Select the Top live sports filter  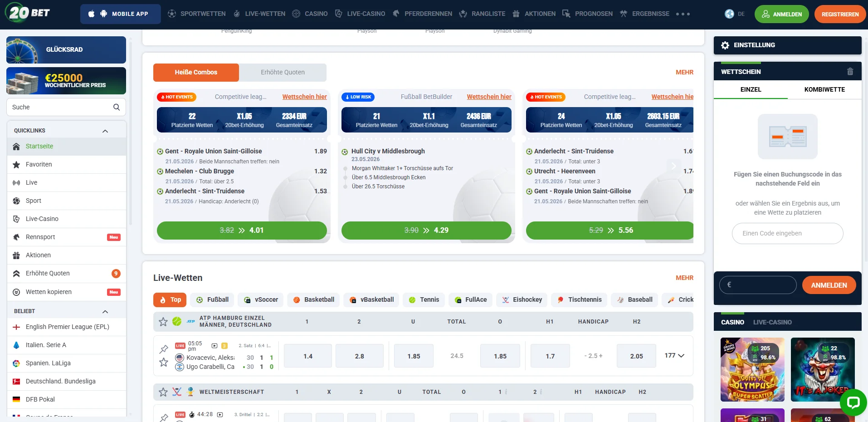pyautogui.click(x=170, y=299)
